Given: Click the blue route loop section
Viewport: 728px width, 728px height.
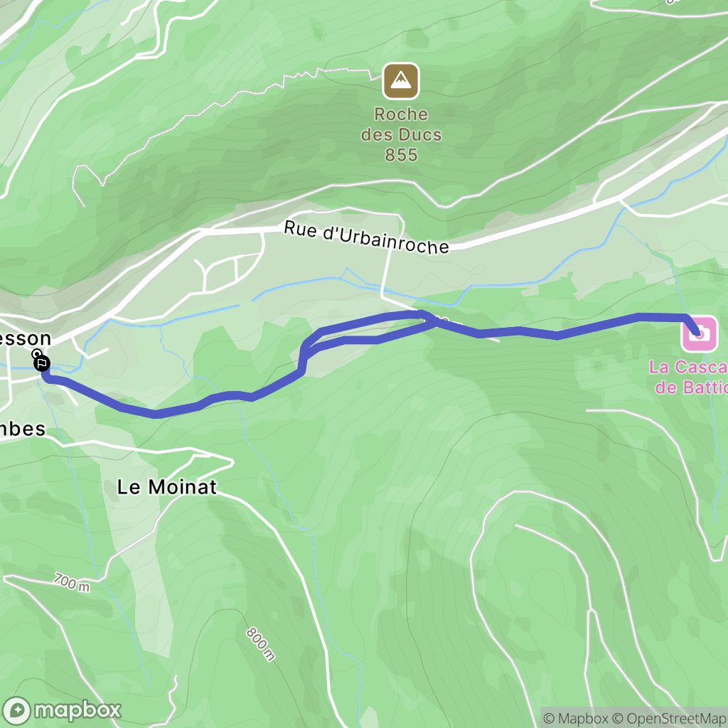Looking at the screenshot, I should pyautogui.click(x=367, y=331).
